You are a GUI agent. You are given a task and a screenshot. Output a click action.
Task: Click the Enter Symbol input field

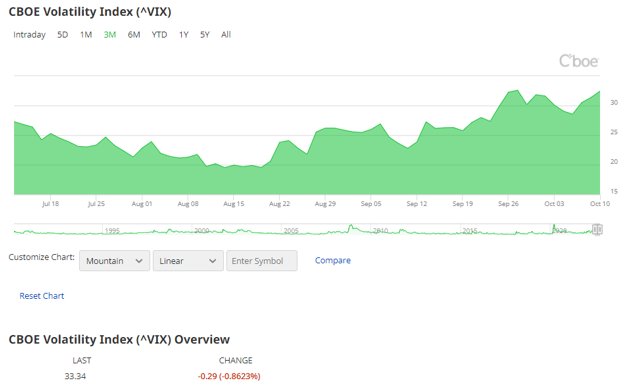coord(261,261)
